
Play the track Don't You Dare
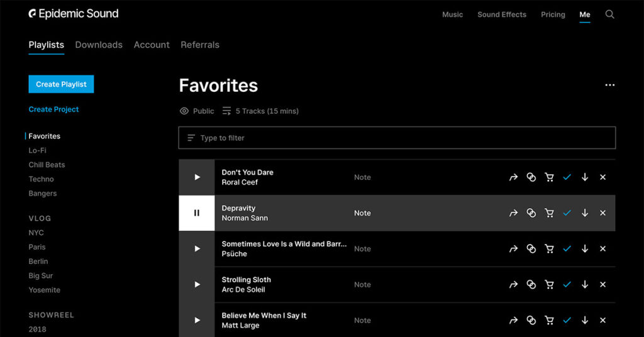[x=197, y=177]
